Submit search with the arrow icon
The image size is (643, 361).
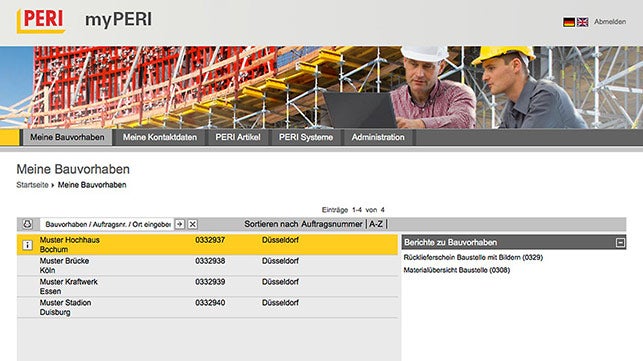pyautogui.click(x=180, y=224)
